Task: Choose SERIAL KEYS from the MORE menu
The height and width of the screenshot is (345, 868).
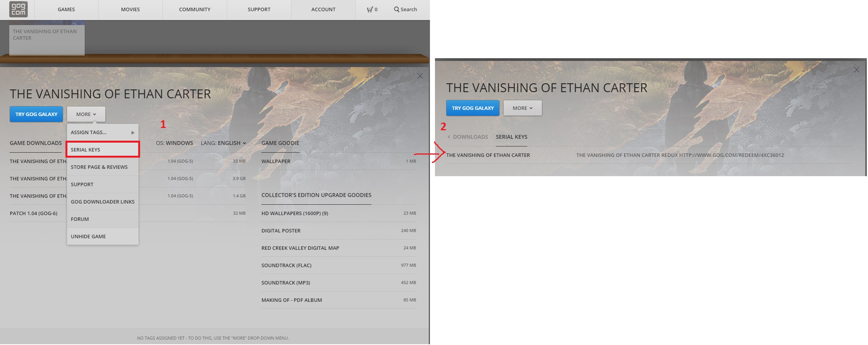Action: pyautogui.click(x=102, y=150)
